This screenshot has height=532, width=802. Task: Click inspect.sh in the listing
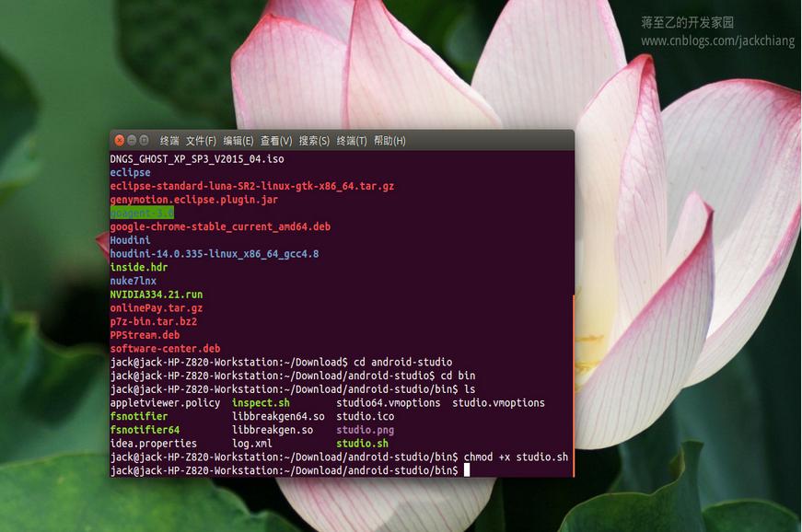tap(261, 403)
